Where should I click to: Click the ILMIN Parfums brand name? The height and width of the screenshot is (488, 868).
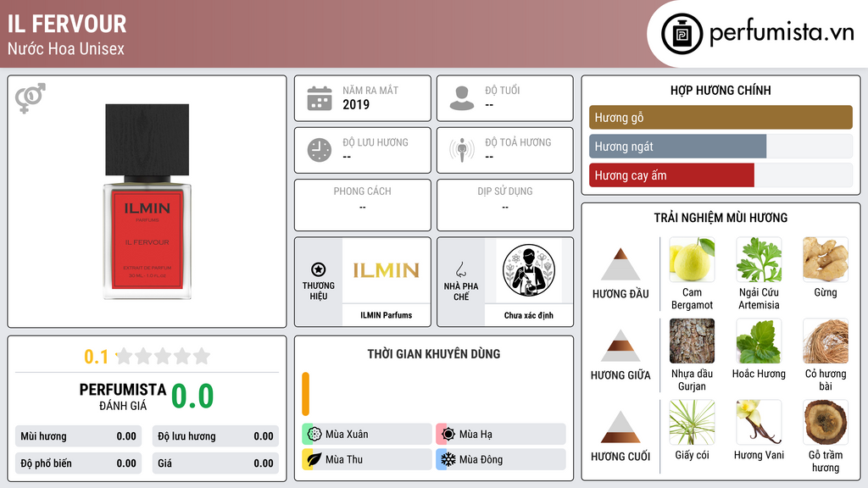point(387,315)
